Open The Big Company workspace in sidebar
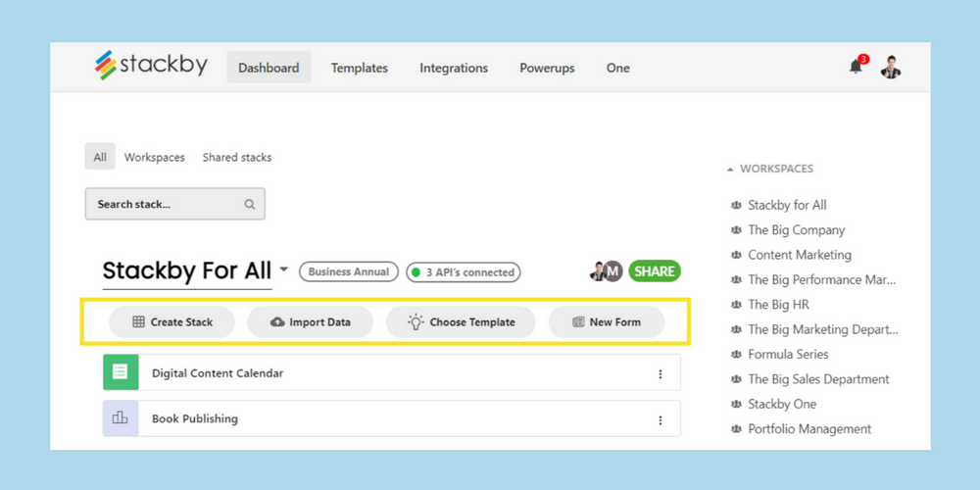 pos(796,230)
